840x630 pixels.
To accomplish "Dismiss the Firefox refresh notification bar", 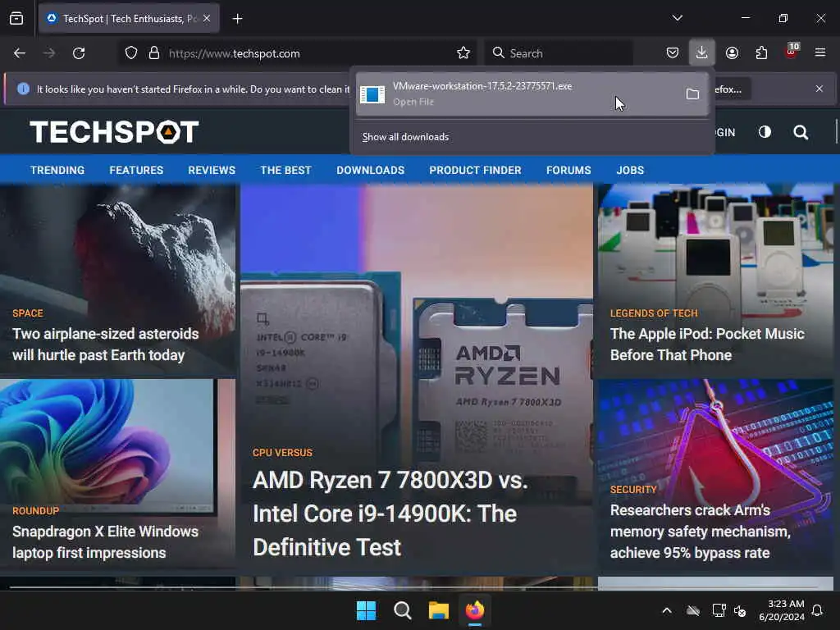I will 819,89.
